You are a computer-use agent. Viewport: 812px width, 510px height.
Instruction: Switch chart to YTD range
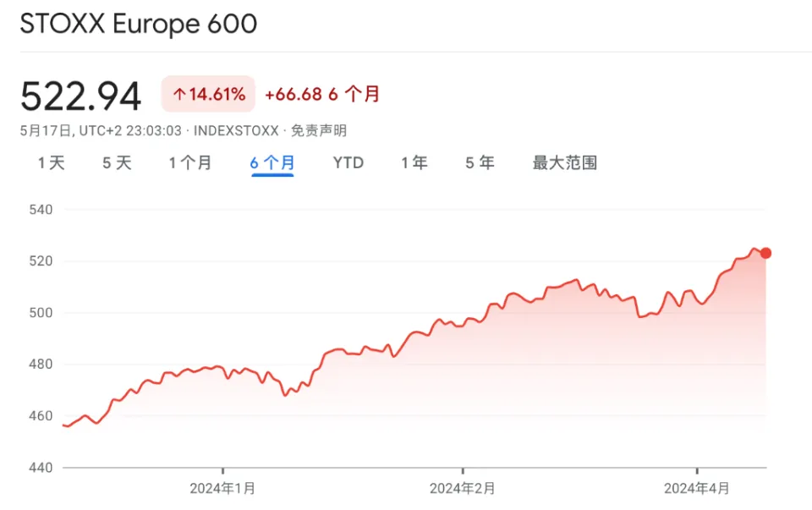pos(348,162)
